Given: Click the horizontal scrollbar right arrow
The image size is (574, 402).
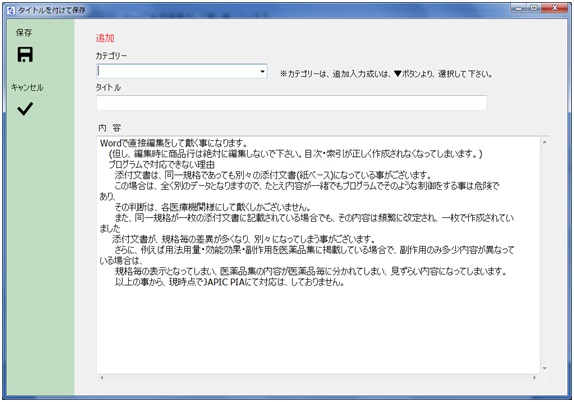Looking at the screenshot, I should [535, 377].
